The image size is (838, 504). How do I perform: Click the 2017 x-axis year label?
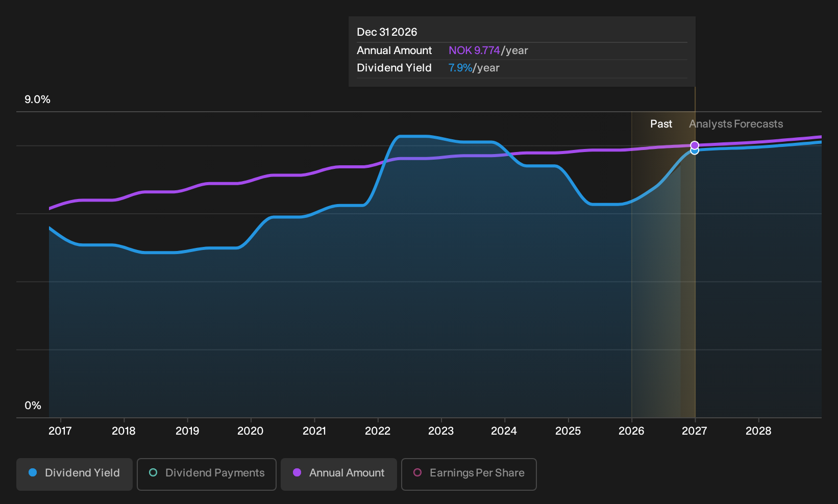coord(60,431)
